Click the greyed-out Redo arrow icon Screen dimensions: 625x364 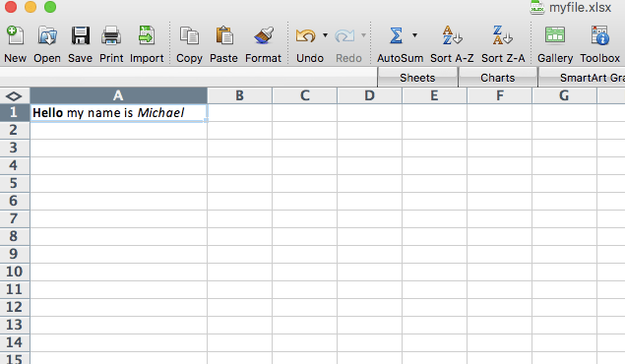click(344, 35)
